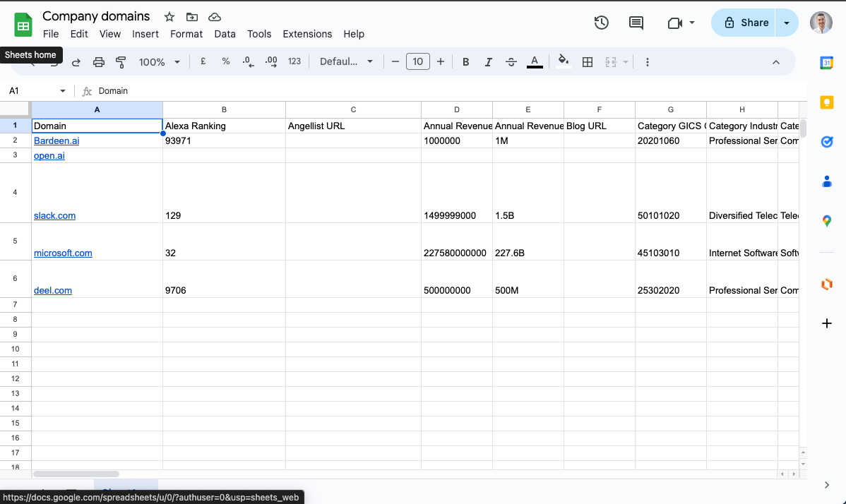Open the File menu
846x504 pixels.
51,34
